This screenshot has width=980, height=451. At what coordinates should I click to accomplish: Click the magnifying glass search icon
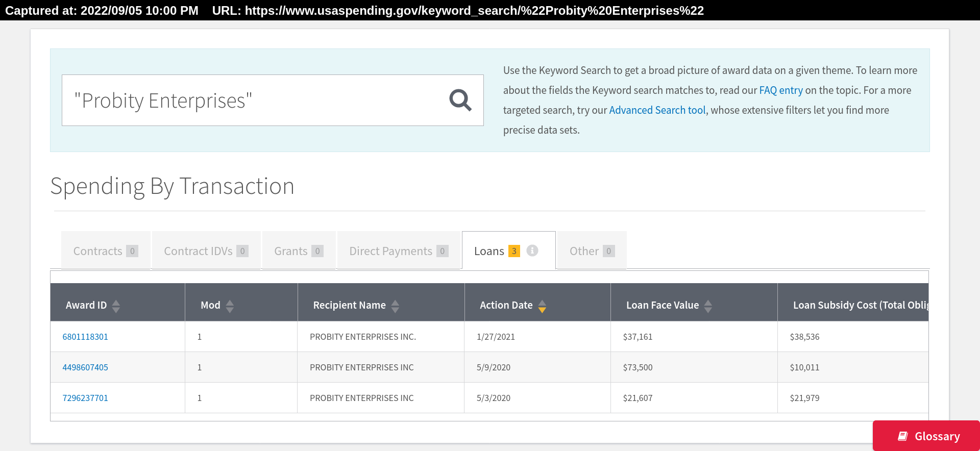click(x=460, y=100)
